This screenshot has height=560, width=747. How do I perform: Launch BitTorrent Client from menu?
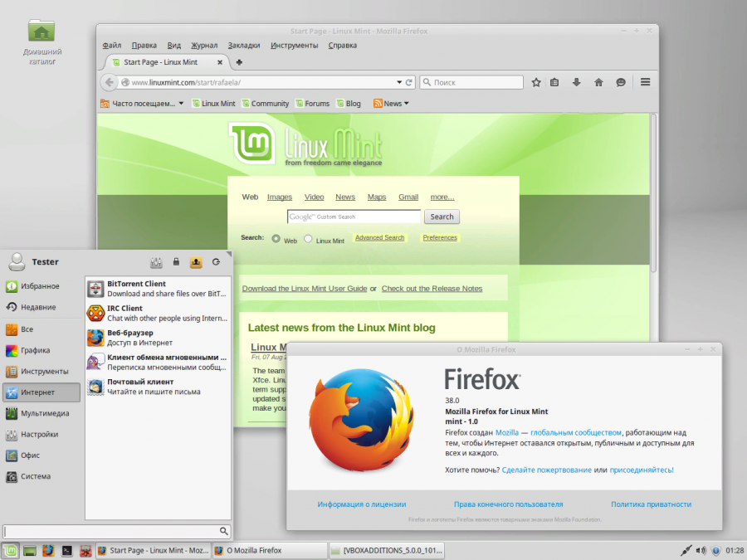[158, 289]
